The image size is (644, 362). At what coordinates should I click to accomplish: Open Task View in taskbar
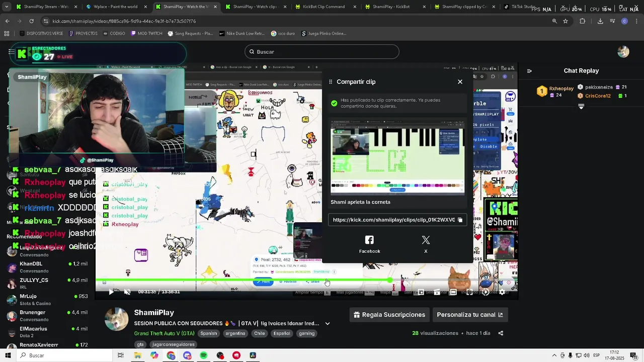pyautogui.click(x=121, y=355)
